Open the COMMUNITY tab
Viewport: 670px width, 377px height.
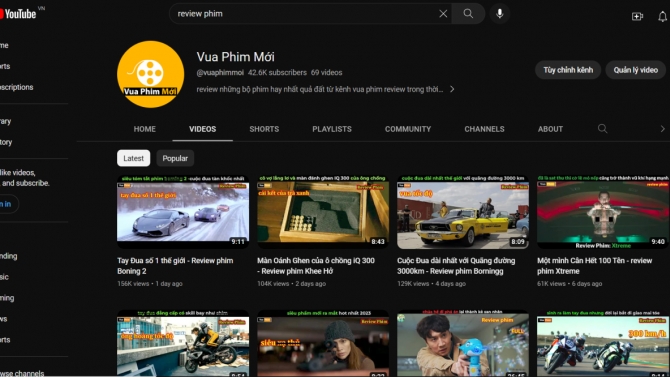[408, 129]
